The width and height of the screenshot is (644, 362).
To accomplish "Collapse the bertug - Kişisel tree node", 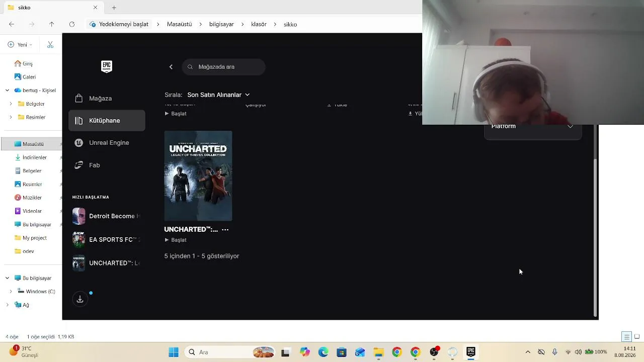I will click(7, 90).
